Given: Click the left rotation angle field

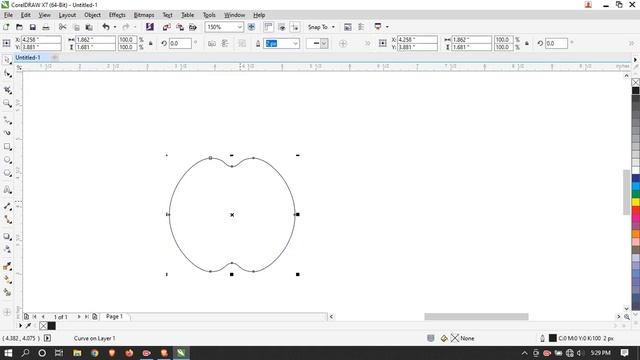Looking at the screenshot, I should [180, 43].
